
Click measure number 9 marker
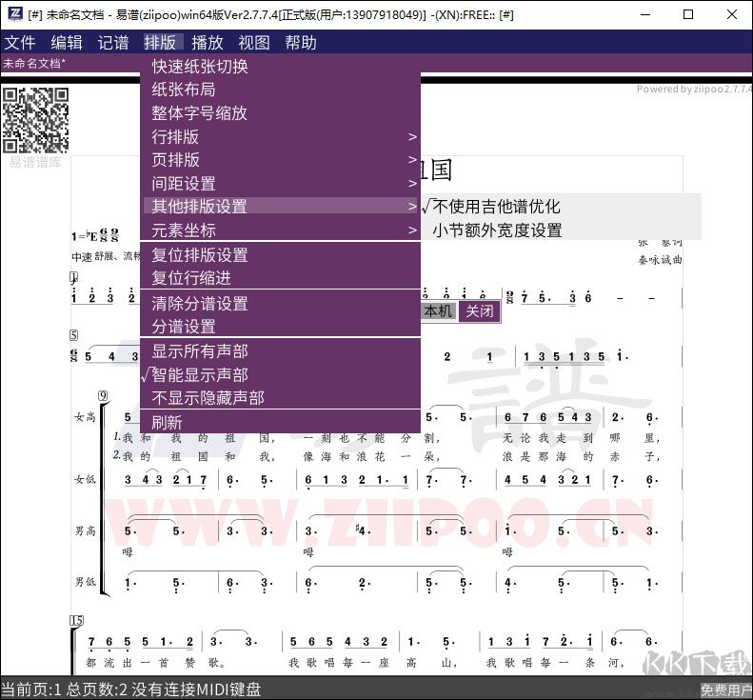coord(103,395)
